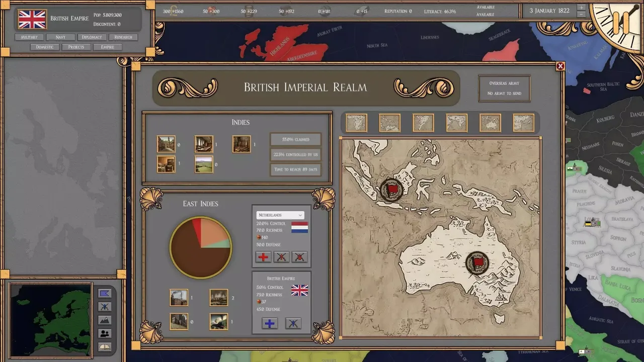
Task: Click the East Indies bridge scene icon with count 2
Action: (x=219, y=298)
